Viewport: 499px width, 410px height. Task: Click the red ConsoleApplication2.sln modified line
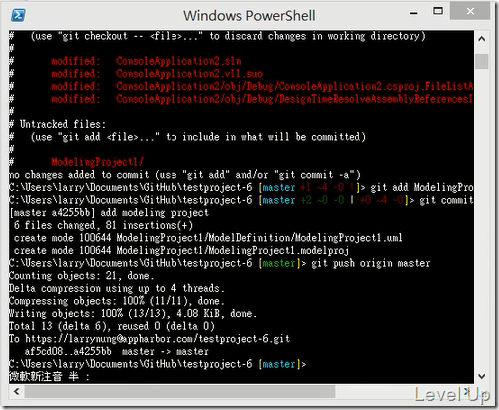[146, 61]
